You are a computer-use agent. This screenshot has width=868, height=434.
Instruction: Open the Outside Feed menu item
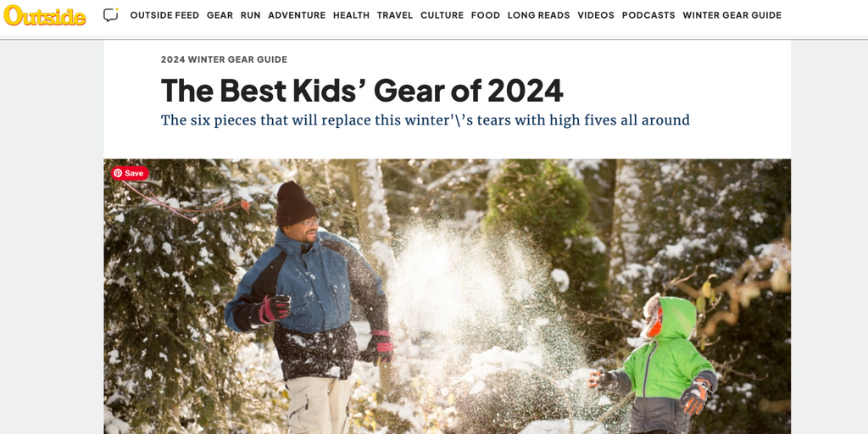(164, 15)
